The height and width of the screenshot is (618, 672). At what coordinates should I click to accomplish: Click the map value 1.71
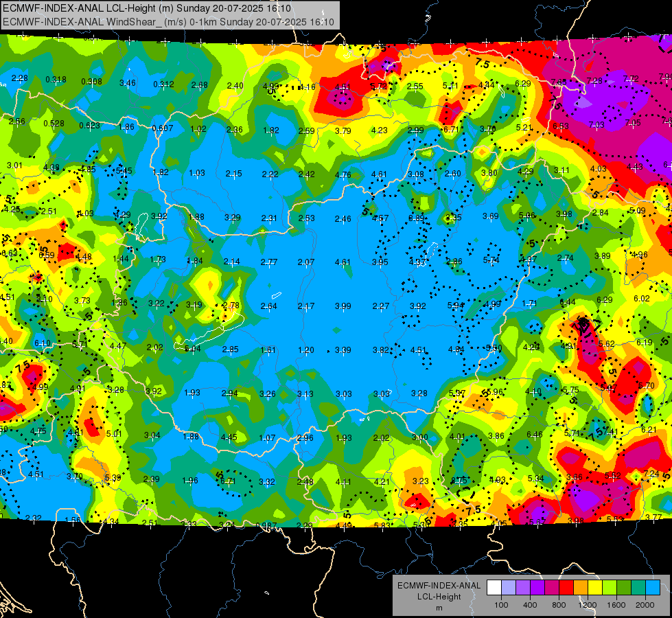click(529, 304)
